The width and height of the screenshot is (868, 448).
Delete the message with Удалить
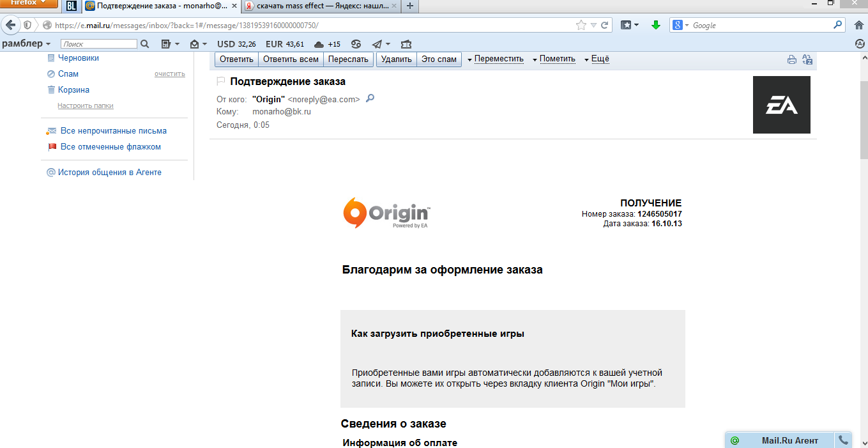click(397, 59)
